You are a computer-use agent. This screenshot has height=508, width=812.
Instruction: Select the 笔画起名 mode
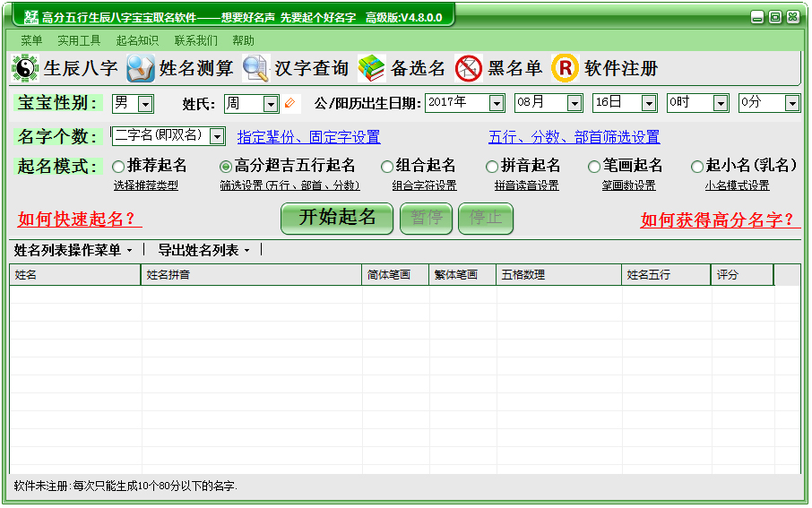594,167
